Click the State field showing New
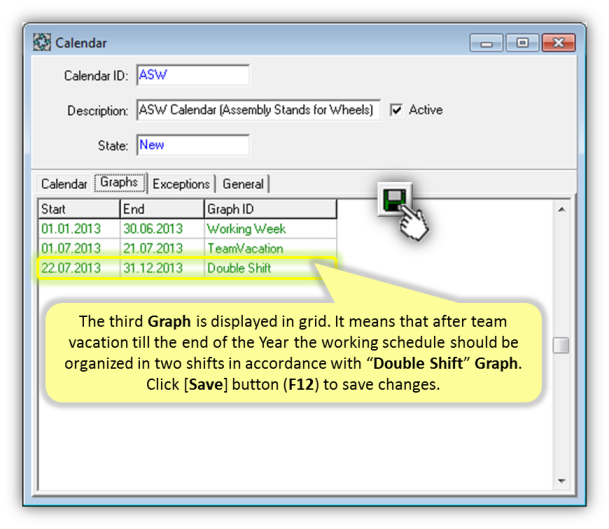The image size is (609, 529). tap(191, 145)
